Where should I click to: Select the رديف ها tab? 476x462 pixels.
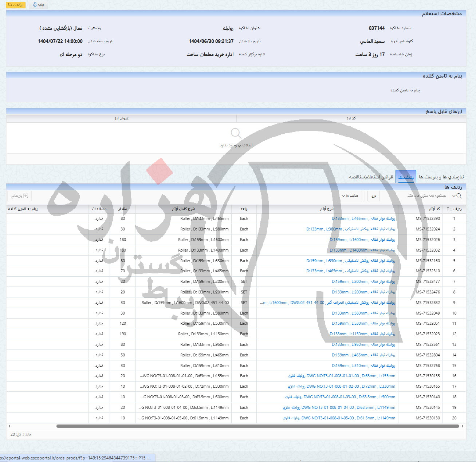click(406, 177)
